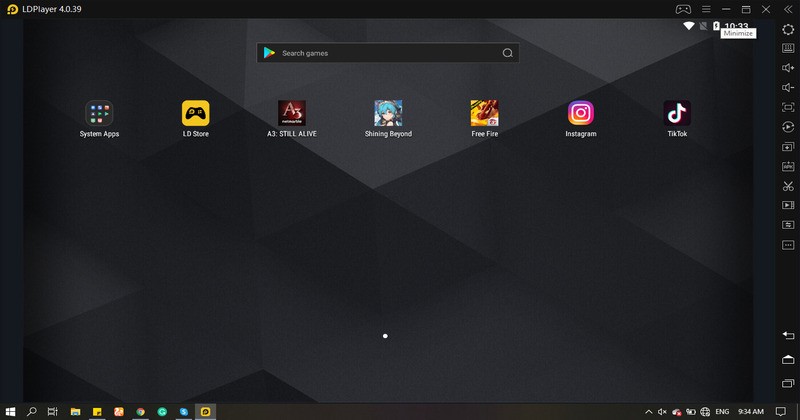This screenshot has width=800, height=420.
Task: Install APK via sidebar APK icon
Action: (x=788, y=166)
